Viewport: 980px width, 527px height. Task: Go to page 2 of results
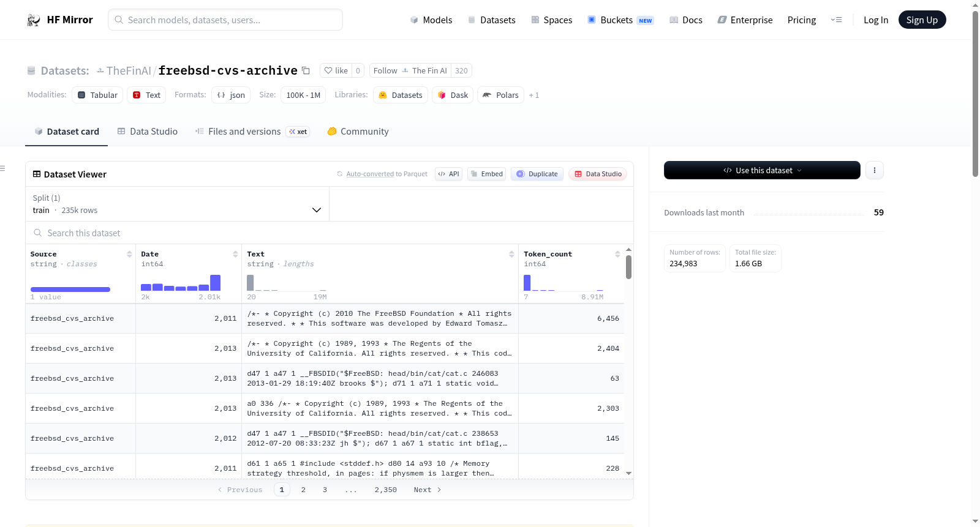click(x=303, y=490)
